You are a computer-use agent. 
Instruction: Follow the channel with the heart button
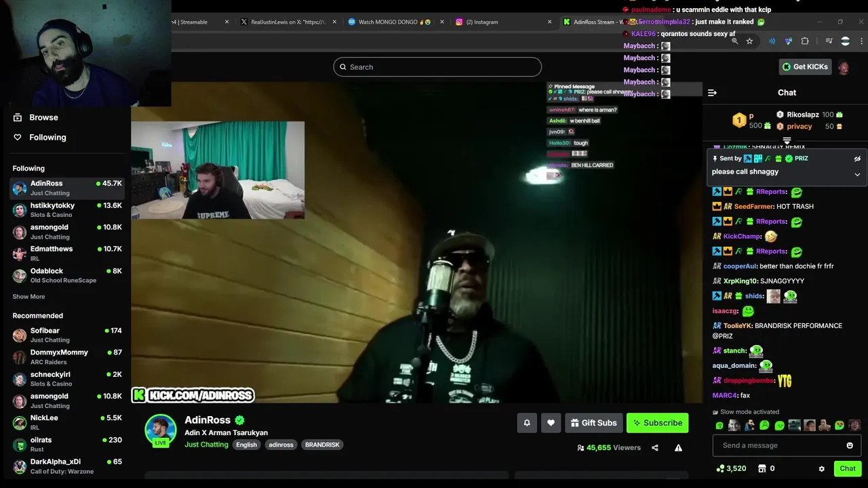pos(551,423)
